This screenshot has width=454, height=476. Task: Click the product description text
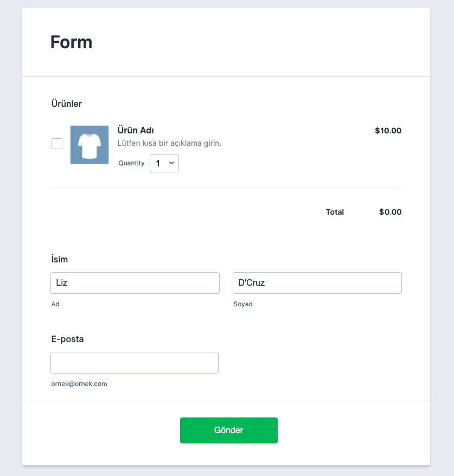[169, 144]
